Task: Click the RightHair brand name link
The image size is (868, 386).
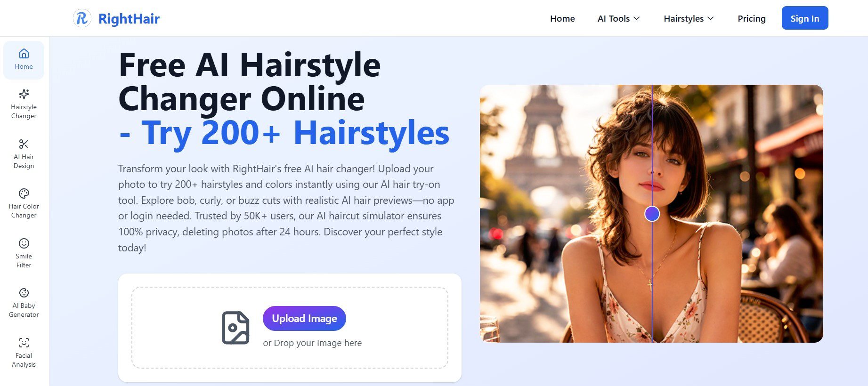Action: pos(129,19)
